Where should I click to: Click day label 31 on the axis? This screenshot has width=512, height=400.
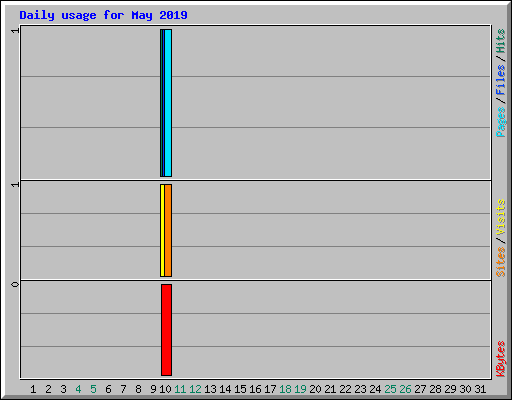click(x=480, y=389)
